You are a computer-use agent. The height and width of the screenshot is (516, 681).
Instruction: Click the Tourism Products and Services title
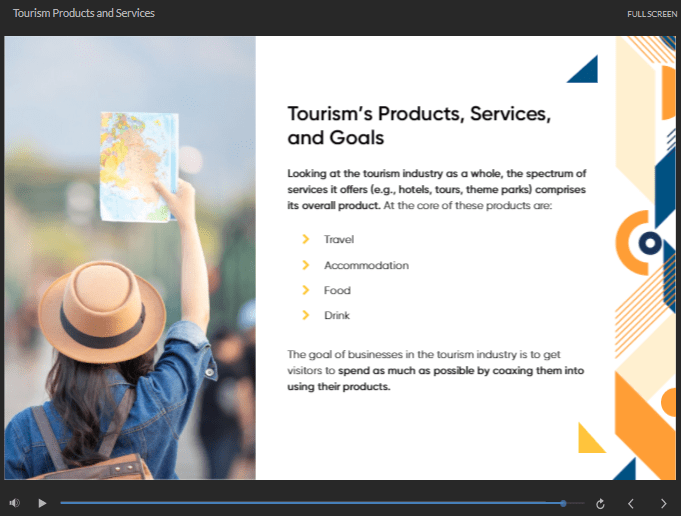[84, 13]
